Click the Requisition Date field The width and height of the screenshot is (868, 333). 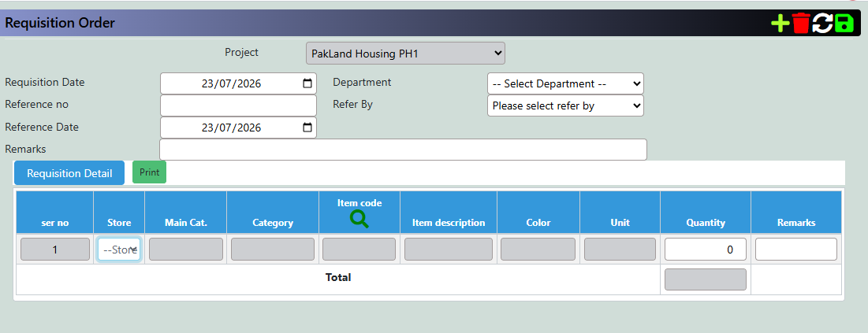click(238, 83)
